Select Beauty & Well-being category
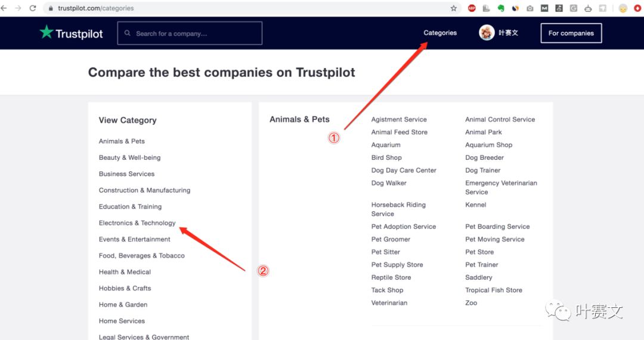Viewport: 644px width, 340px height. click(130, 157)
